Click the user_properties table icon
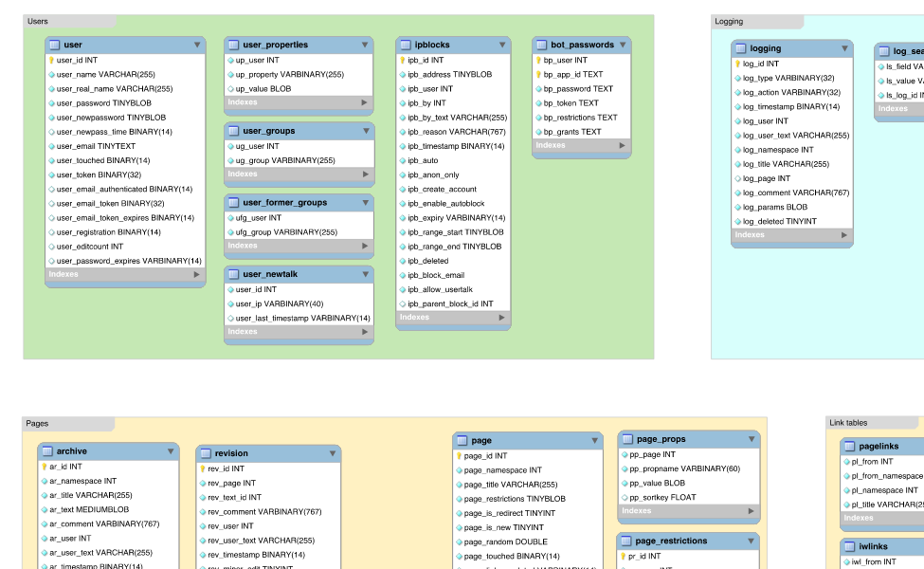 pos(233,45)
